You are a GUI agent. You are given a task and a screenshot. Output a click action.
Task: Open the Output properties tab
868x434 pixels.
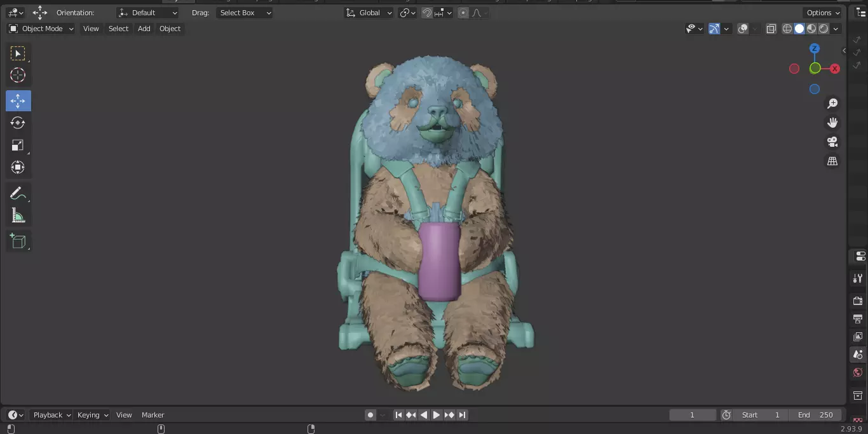[x=858, y=318]
